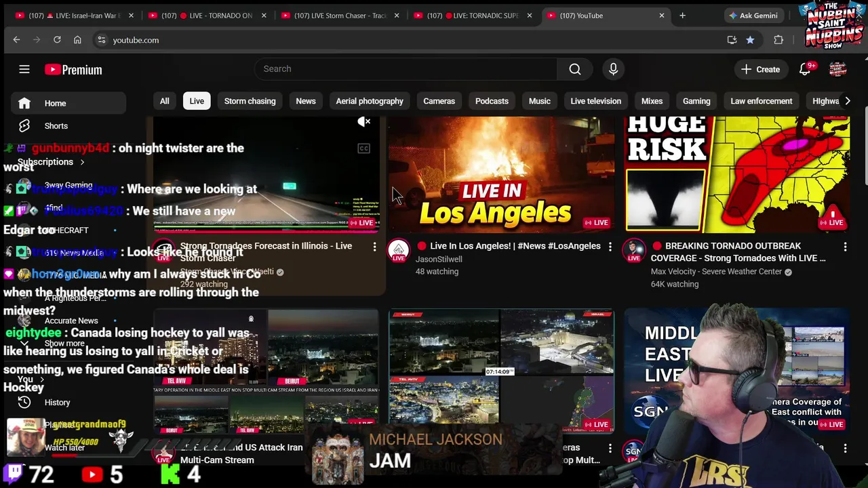Expand Subscriptions section
This screenshot has height=488, width=868.
pos(51,162)
